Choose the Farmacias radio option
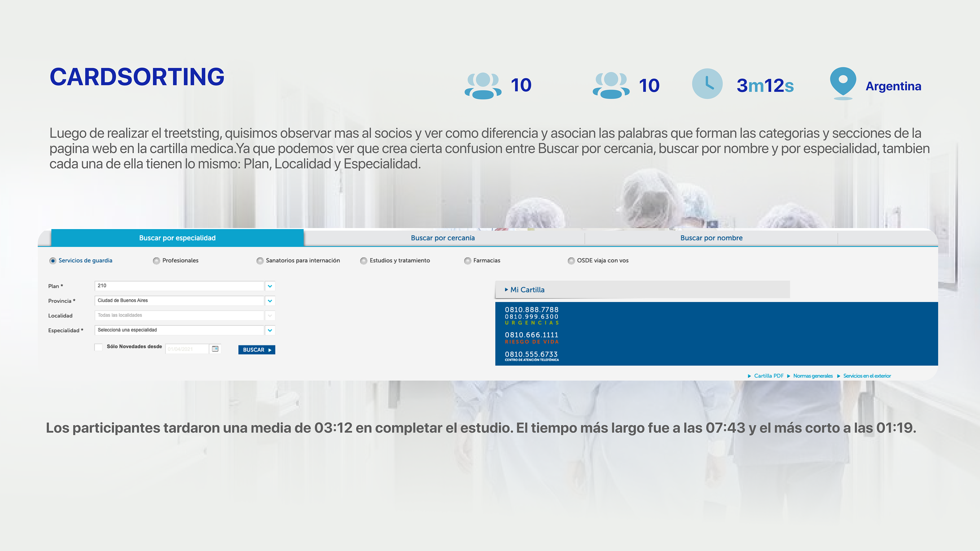980x551 pixels. tap(468, 260)
